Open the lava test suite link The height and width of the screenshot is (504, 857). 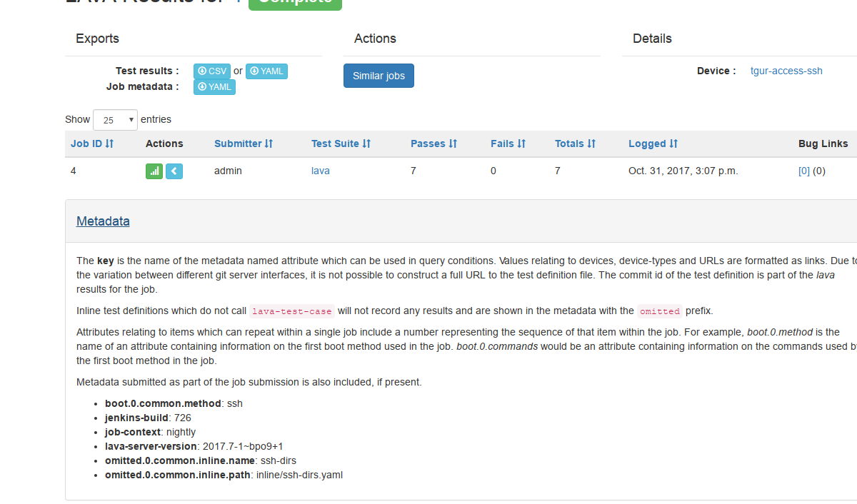pyautogui.click(x=320, y=171)
